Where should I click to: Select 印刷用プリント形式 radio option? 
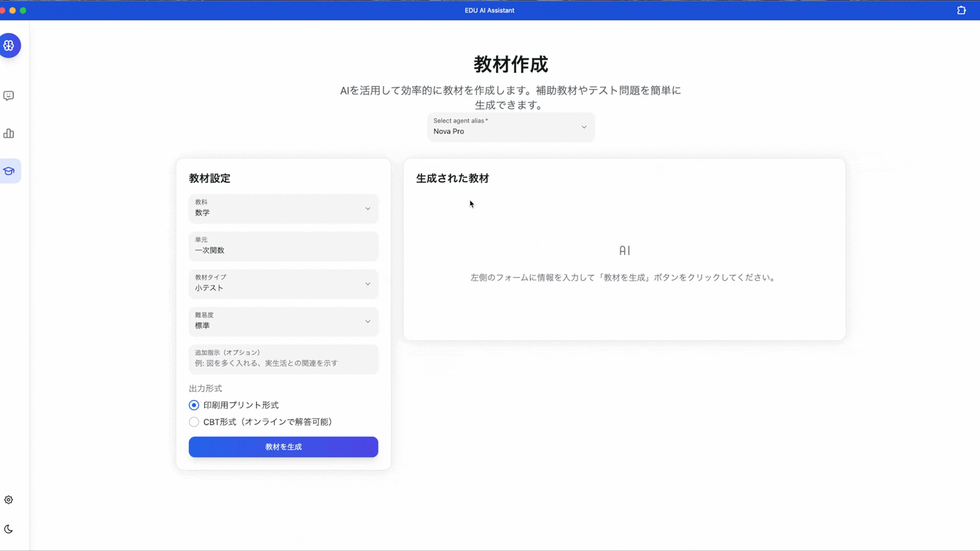pyautogui.click(x=194, y=405)
